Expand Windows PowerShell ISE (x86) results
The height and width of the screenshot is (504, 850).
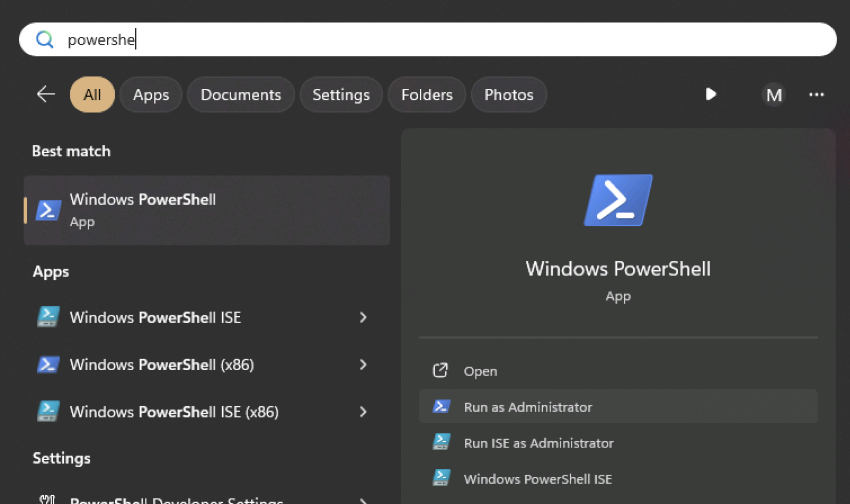click(363, 411)
